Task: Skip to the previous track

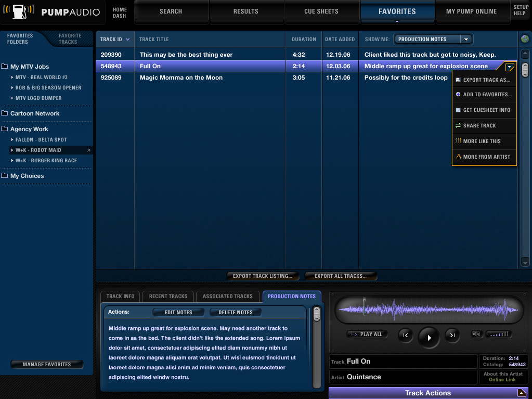Action: coord(406,335)
